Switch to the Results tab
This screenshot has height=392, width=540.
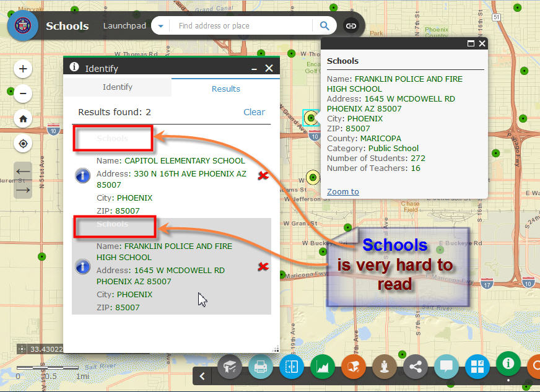[225, 89]
